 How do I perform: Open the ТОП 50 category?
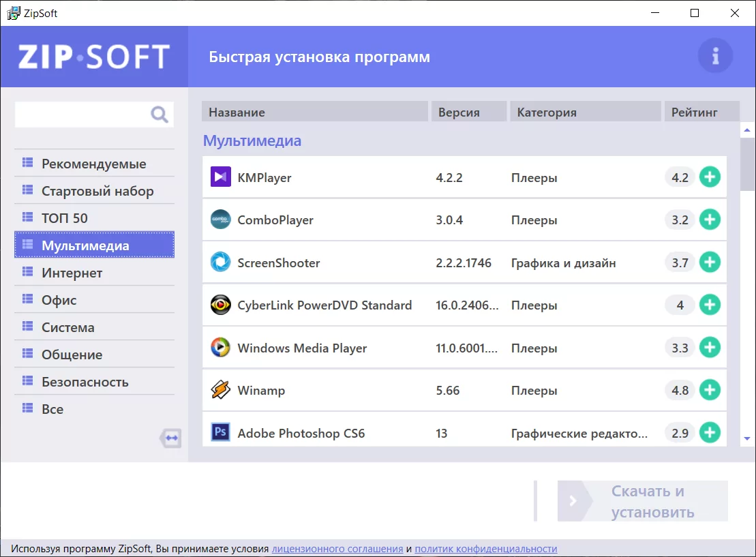(95, 218)
